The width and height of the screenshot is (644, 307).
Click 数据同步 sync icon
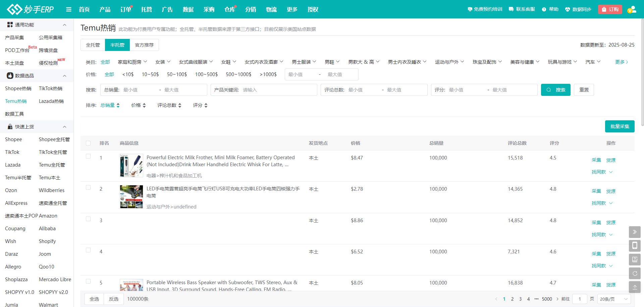578,9
